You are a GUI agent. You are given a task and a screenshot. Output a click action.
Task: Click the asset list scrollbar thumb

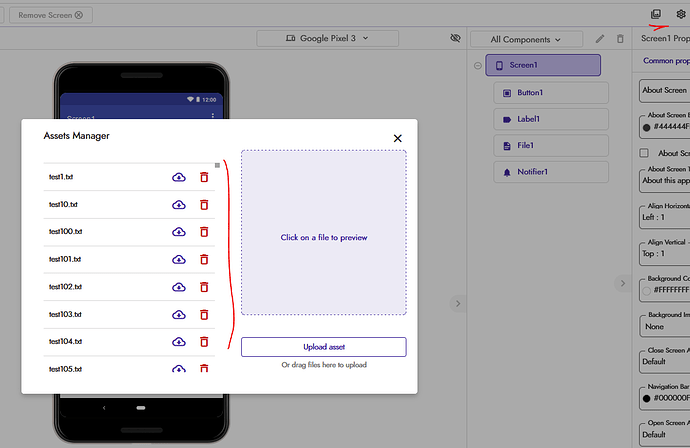click(x=217, y=165)
